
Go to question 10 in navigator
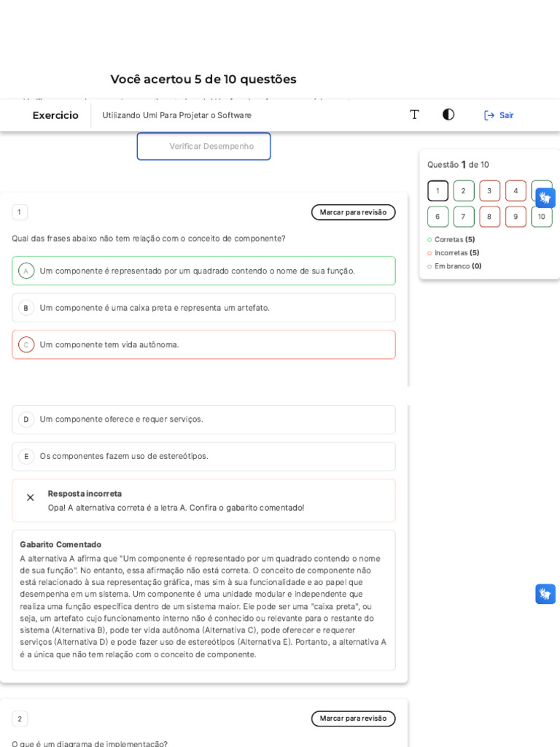click(541, 217)
